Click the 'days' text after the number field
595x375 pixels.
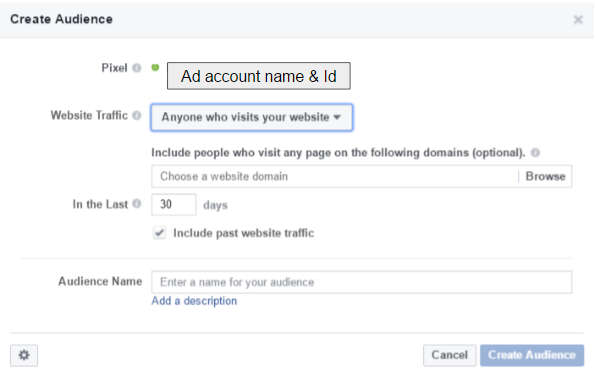pos(215,205)
